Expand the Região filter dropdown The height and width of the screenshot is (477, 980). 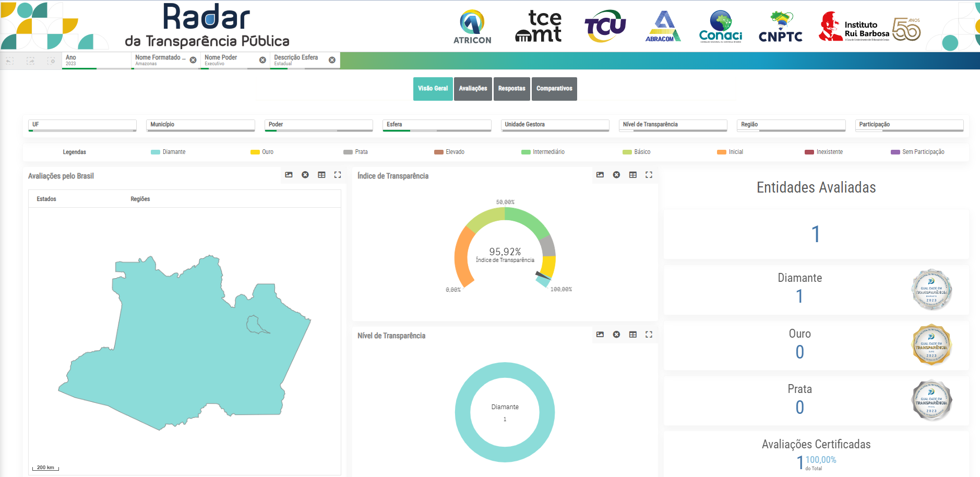point(791,125)
